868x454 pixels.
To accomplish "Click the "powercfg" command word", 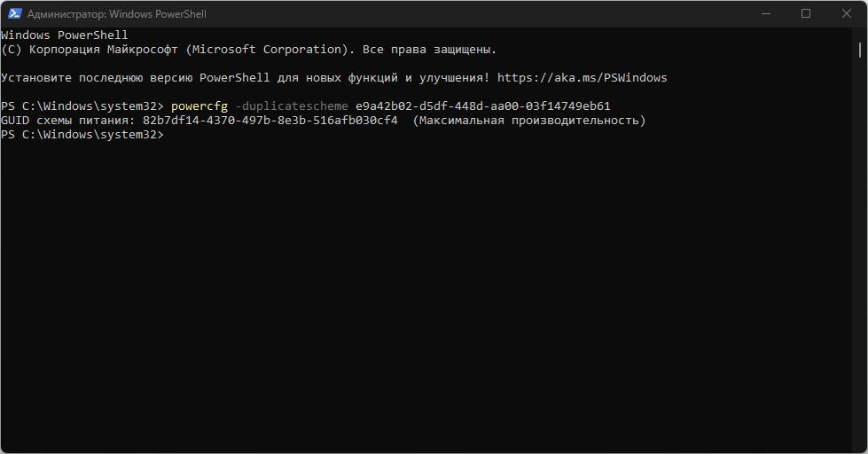I will coord(199,106).
